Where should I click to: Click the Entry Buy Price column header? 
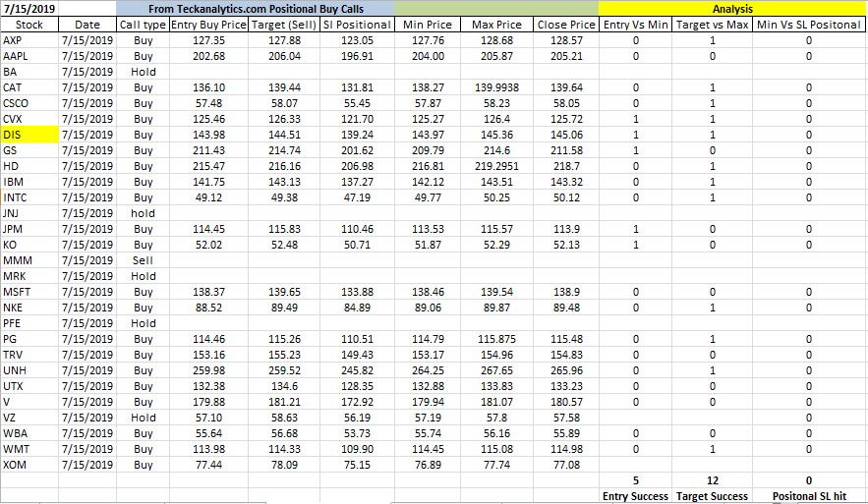[x=208, y=25]
